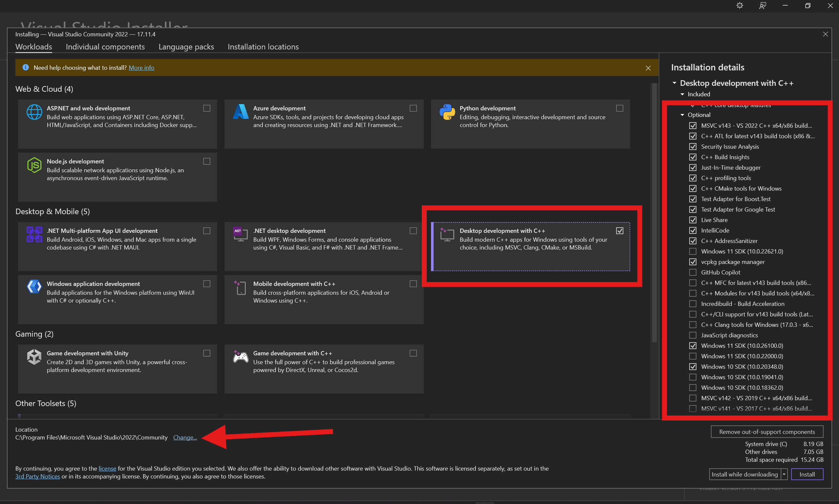This screenshot has height=504, width=839.
Task: Open the license link
Action: pos(107,468)
